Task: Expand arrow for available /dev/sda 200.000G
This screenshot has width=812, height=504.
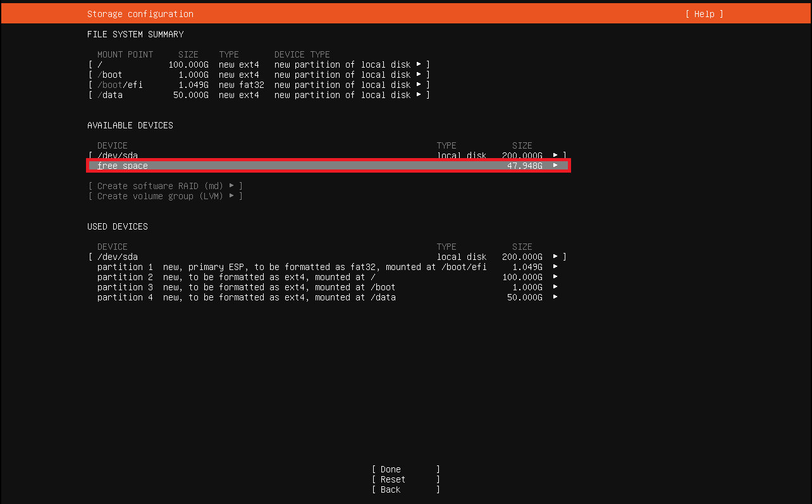Action: 555,156
